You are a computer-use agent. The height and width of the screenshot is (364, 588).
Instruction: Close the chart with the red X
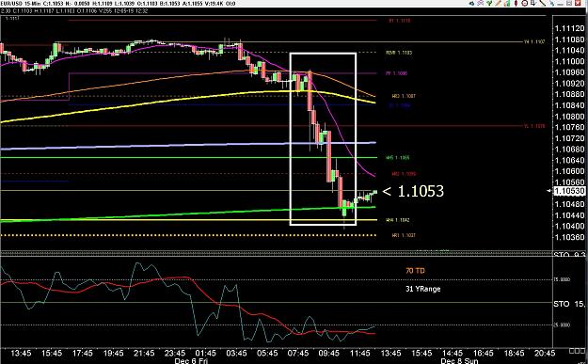coord(578,4)
